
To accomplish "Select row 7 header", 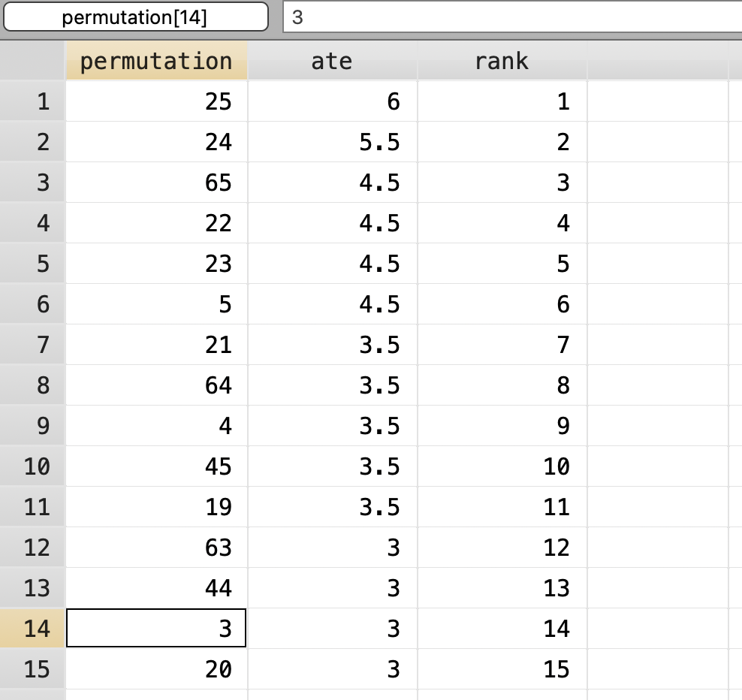I will coord(33,345).
